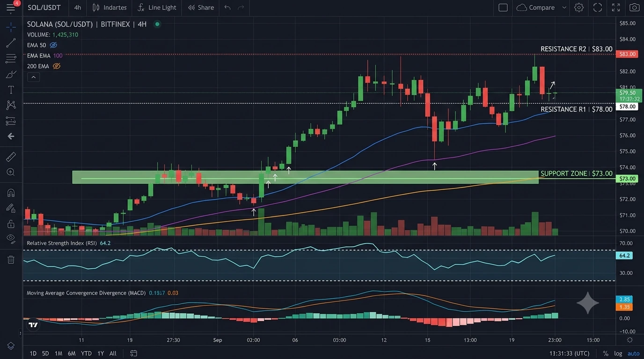Open the main hamburger menu

coord(10,7)
